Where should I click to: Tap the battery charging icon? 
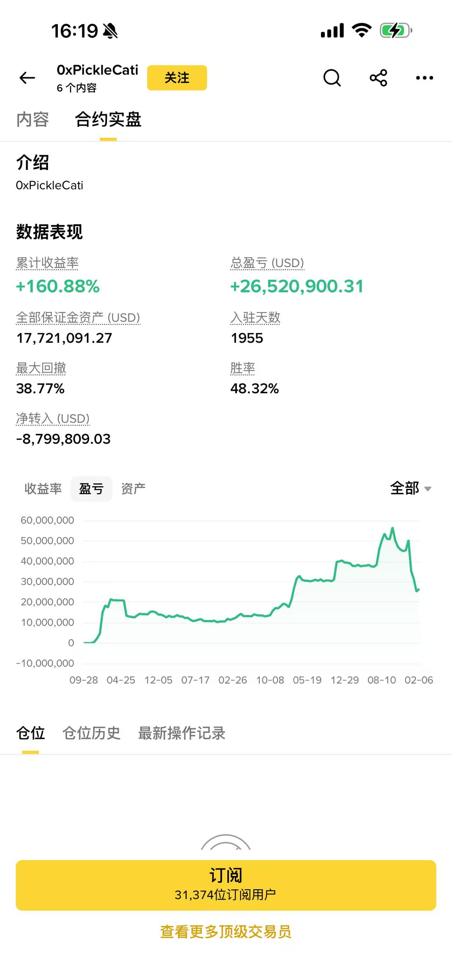396,30
